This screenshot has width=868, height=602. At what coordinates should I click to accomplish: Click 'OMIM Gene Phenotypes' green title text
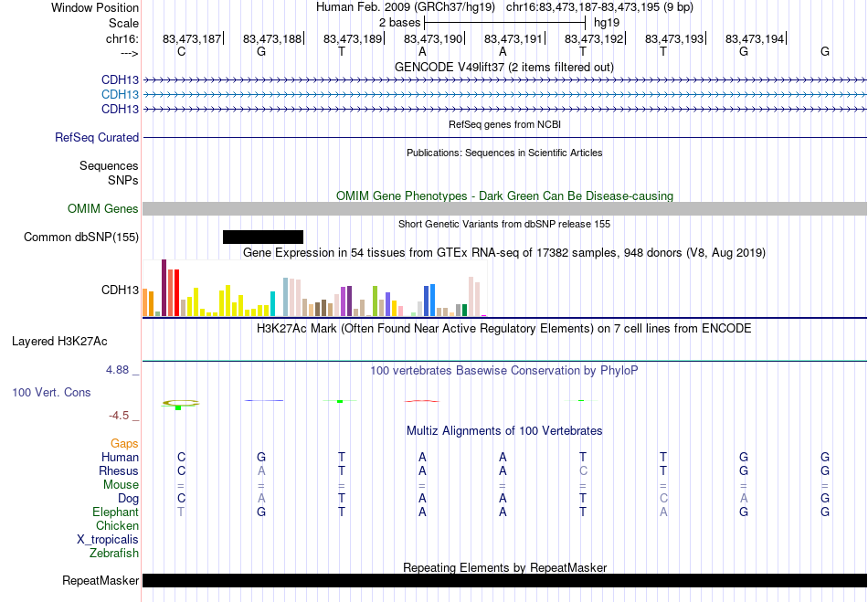[x=505, y=195]
